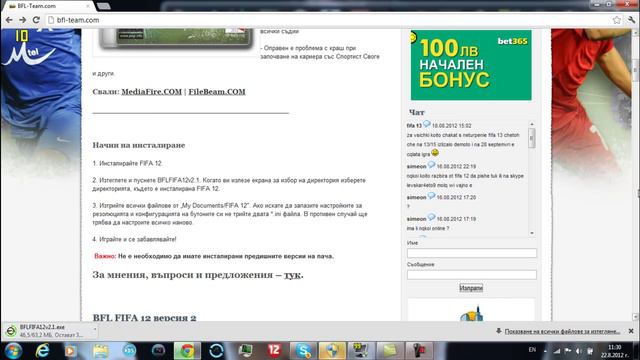The image size is (640, 360).
Task: Open the MediaFire.COM download link
Action: (151, 91)
